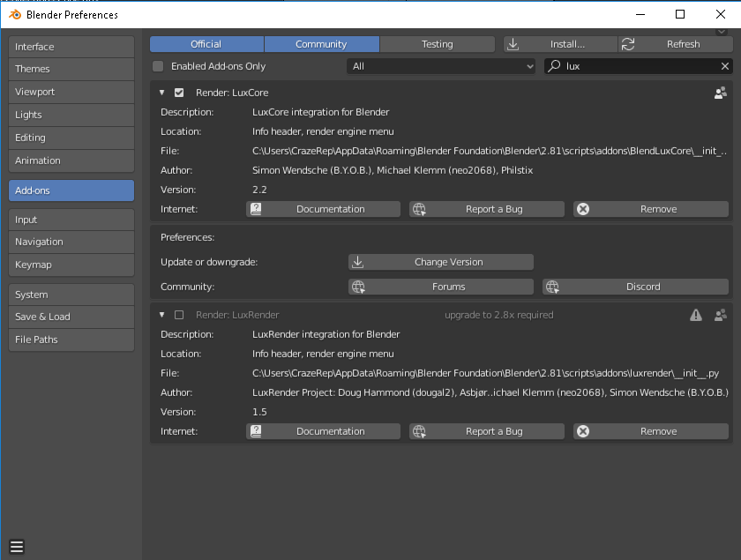
Task: Open the Interface preferences section
Action: (71, 47)
